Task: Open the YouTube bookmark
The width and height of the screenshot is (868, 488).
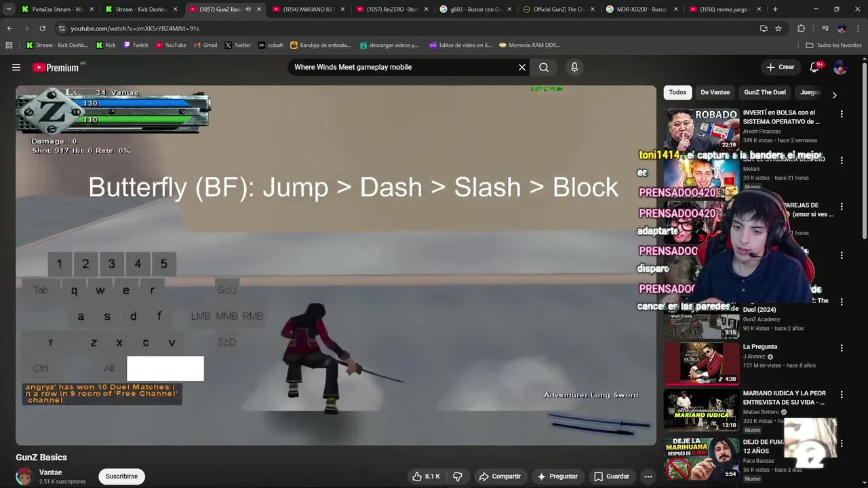Action: (x=171, y=45)
